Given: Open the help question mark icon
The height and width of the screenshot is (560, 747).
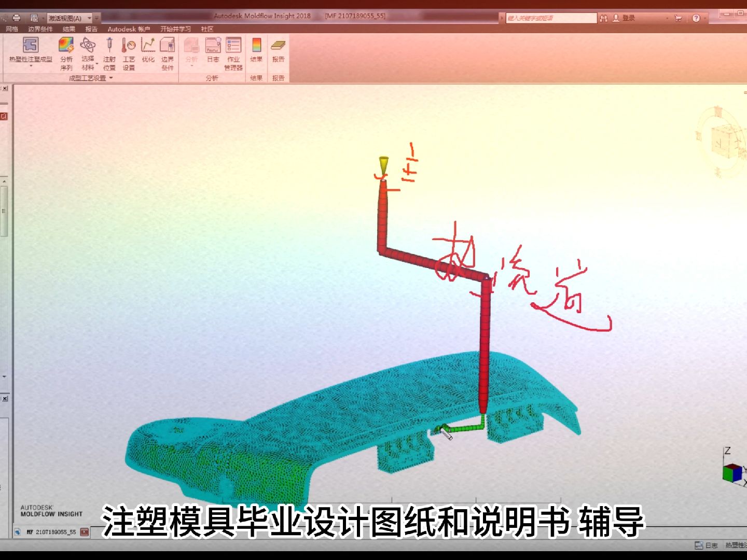Looking at the screenshot, I should 696,18.
